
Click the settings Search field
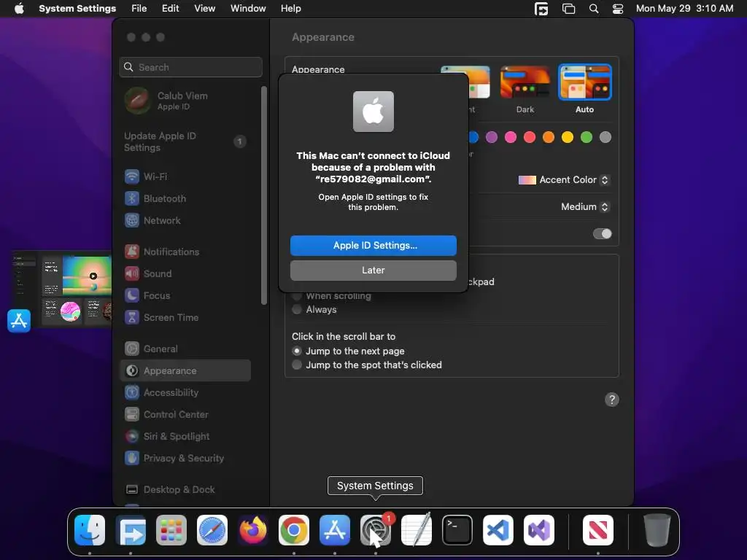click(190, 67)
